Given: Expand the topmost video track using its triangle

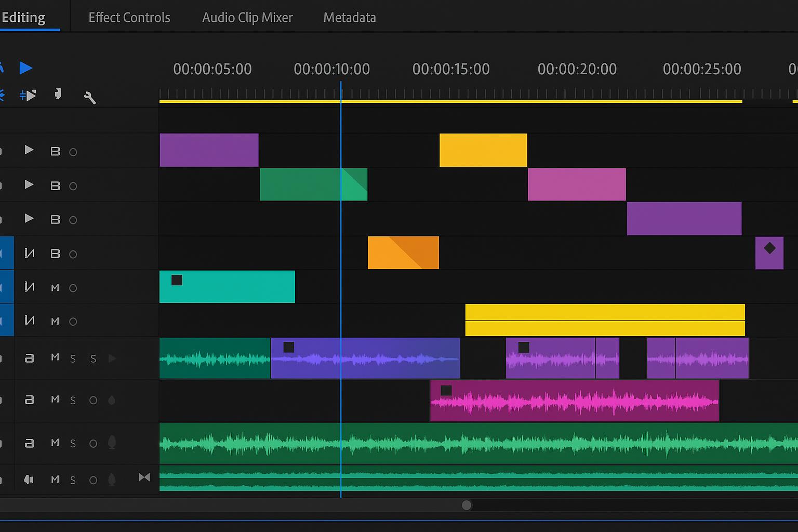Looking at the screenshot, I should pyautogui.click(x=29, y=150).
